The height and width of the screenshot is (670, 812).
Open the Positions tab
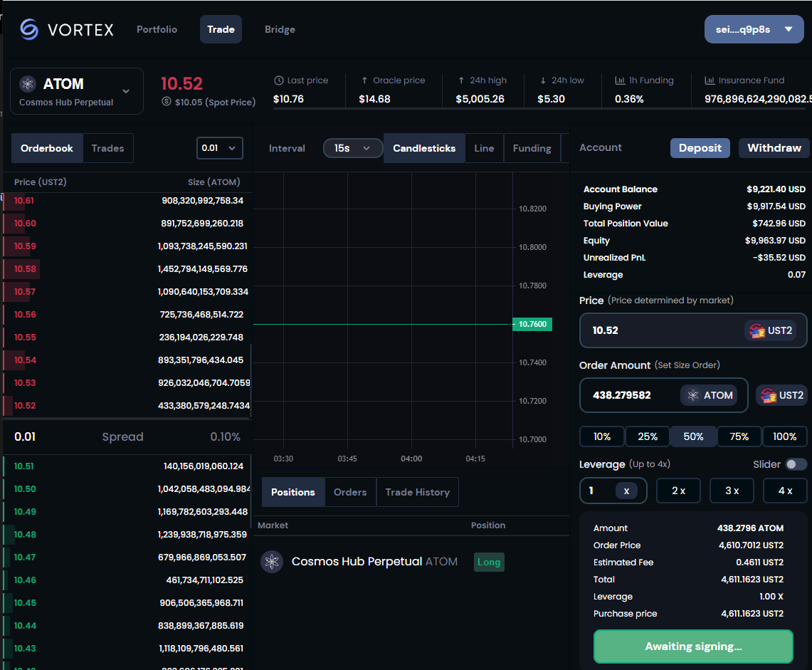point(293,492)
